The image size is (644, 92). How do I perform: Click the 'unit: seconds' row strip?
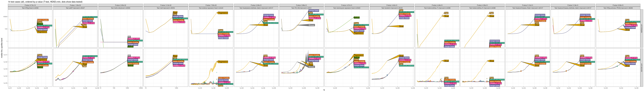[x=641, y=68]
